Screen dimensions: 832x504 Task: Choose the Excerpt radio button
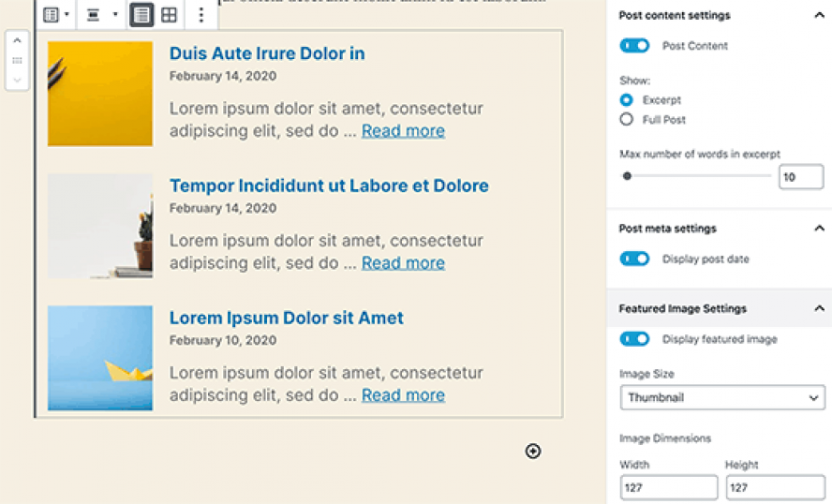click(x=626, y=99)
